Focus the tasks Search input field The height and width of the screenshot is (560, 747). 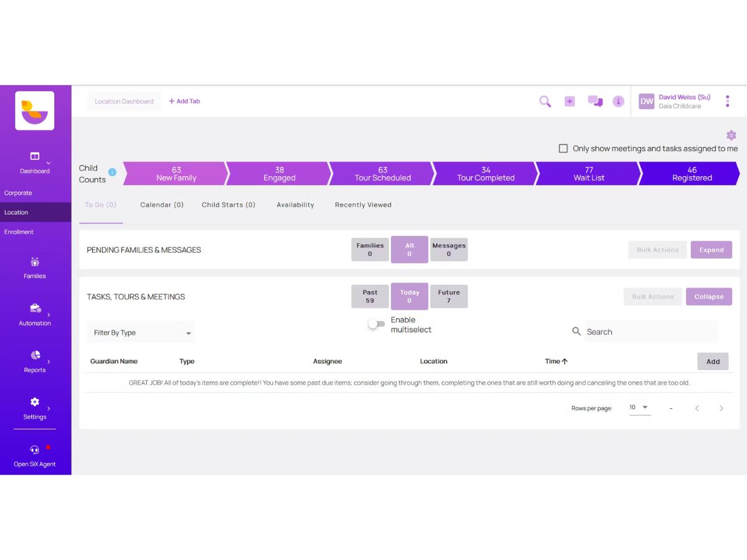[651, 332]
